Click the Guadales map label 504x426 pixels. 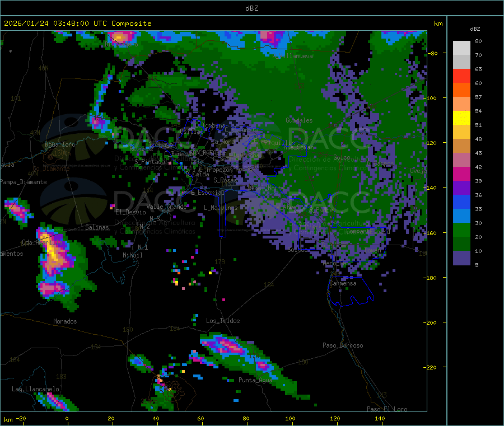299,120
